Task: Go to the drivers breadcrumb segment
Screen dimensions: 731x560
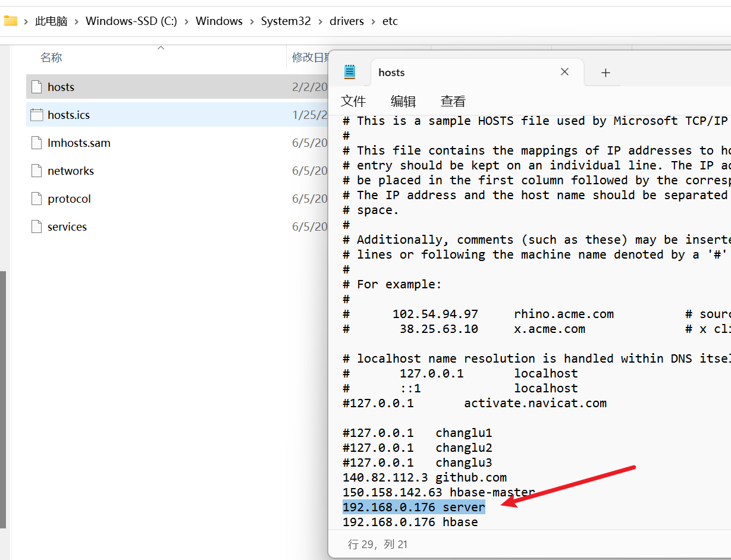Action: [347, 21]
